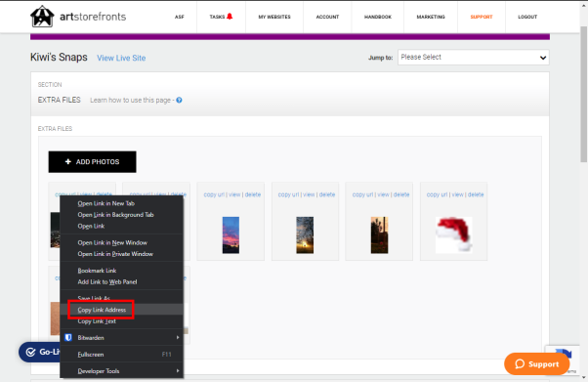
Task: Click delete above the dark street photo
Action: (x=401, y=194)
